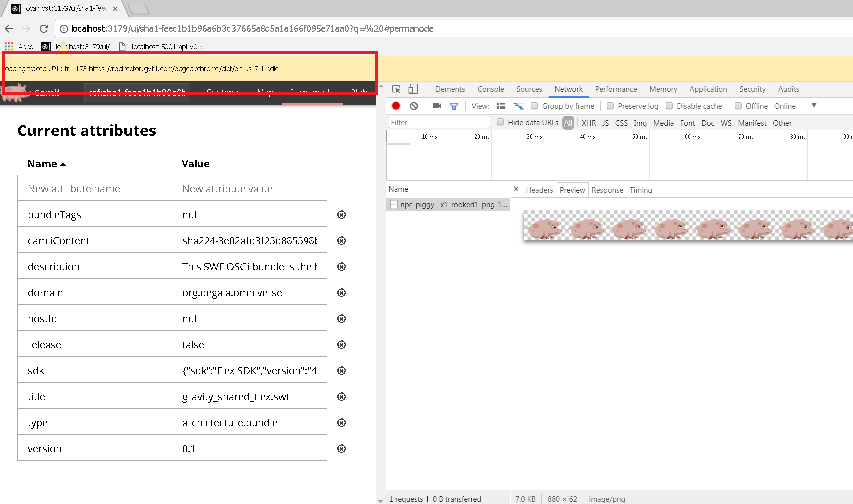Open the Apps bookmarks shortcut
The width and height of the screenshot is (853, 504).
(19, 46)
